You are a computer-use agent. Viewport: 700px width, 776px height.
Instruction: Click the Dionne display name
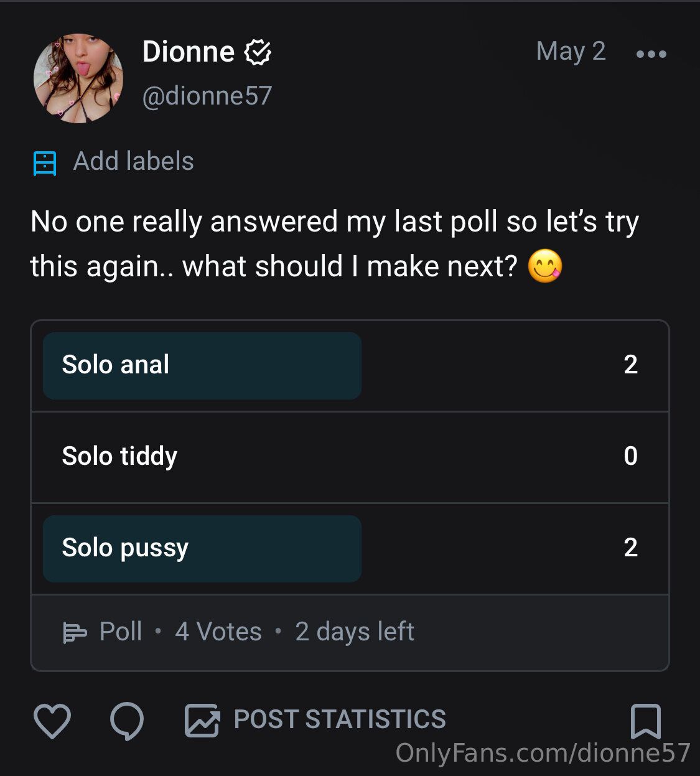tap(189, 52)
